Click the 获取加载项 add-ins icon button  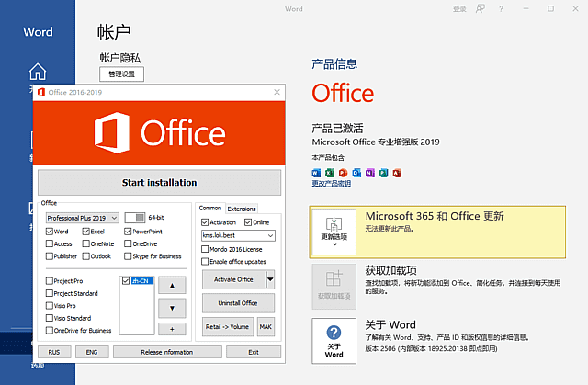[x=334, y=287]
